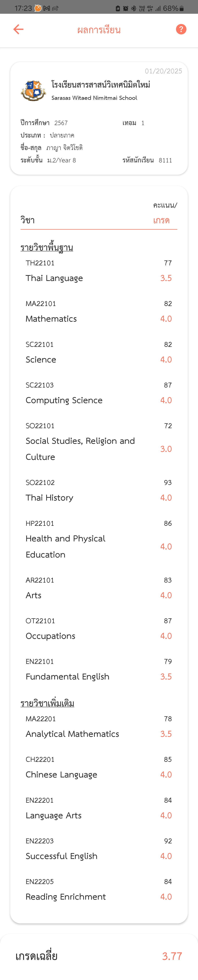
Task: Tap the Sarasas school crest logo
Action: coord(34,90)
